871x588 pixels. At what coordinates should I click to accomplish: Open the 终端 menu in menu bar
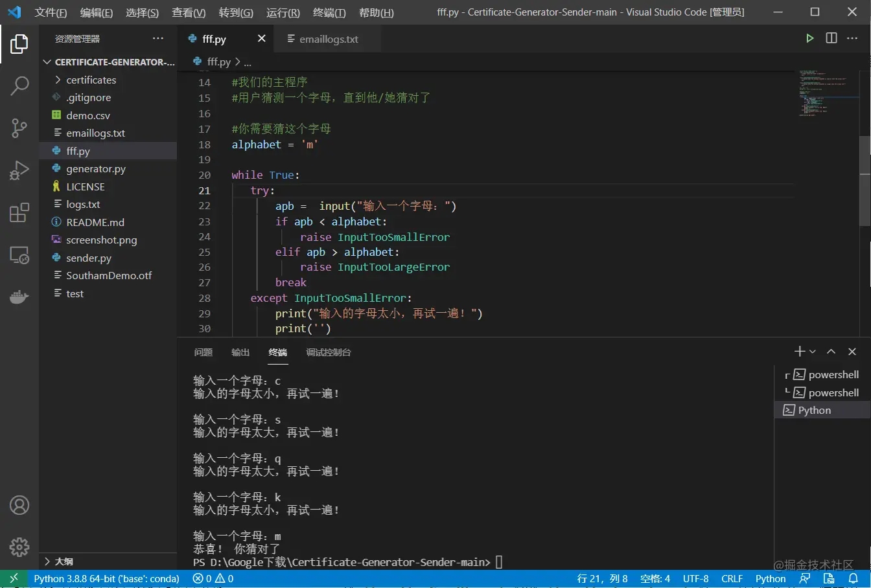tap(329, 12)
